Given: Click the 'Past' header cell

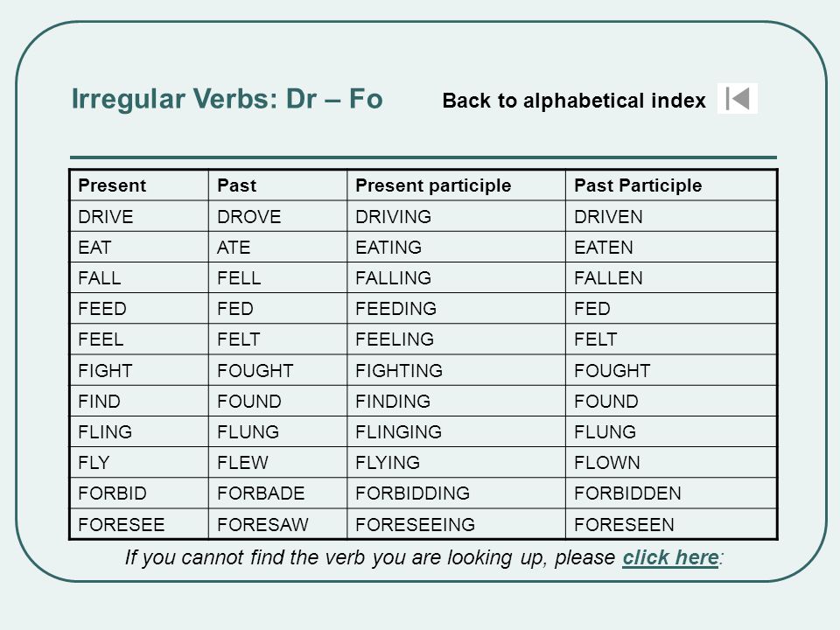Looking at the screenshot, I should tap(277, 185).
